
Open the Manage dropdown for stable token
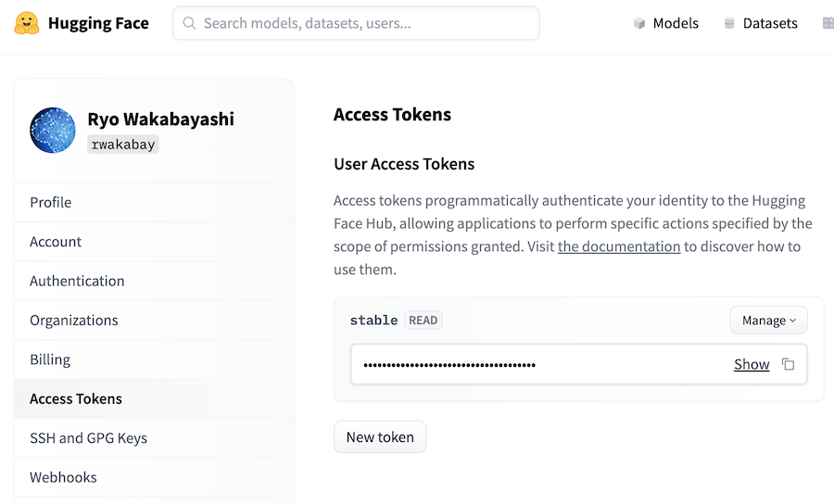click(768, 320)
